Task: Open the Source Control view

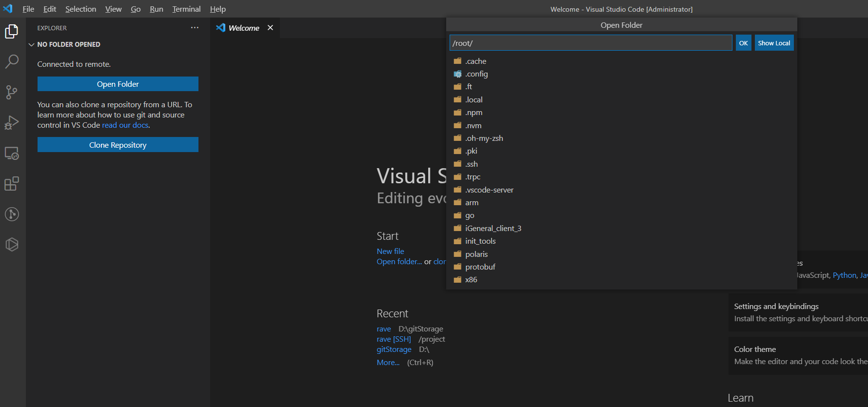Action: (x=12, y=92)
